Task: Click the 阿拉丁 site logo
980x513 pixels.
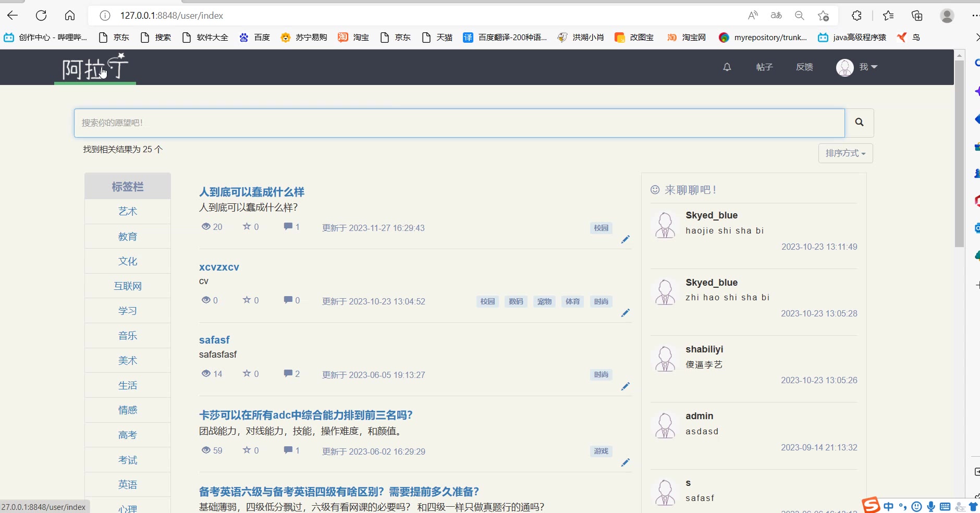Action: click(x=95, y=67)
